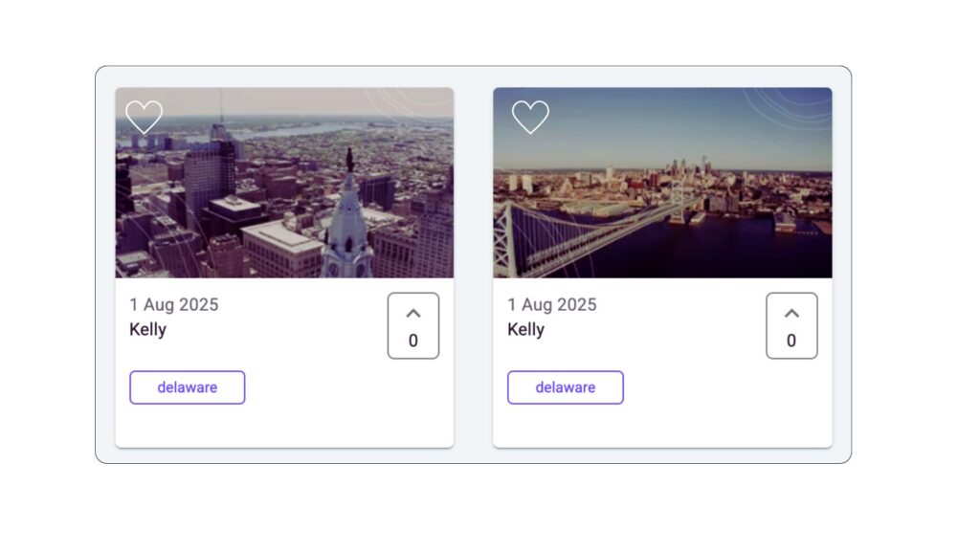Select the delaware tag on right card
Screen dimensions: 980x551
coord(565,387)
